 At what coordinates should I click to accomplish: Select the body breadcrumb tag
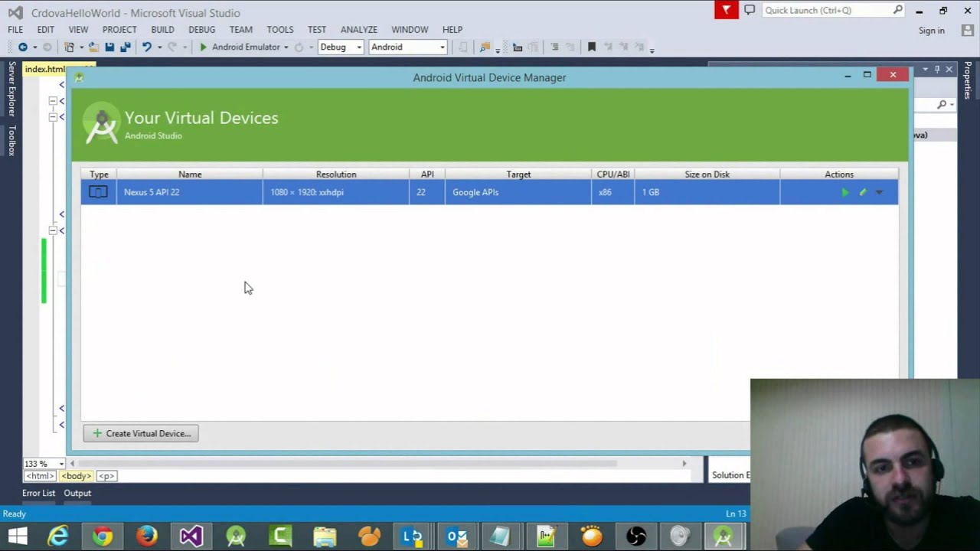(77, 476)
